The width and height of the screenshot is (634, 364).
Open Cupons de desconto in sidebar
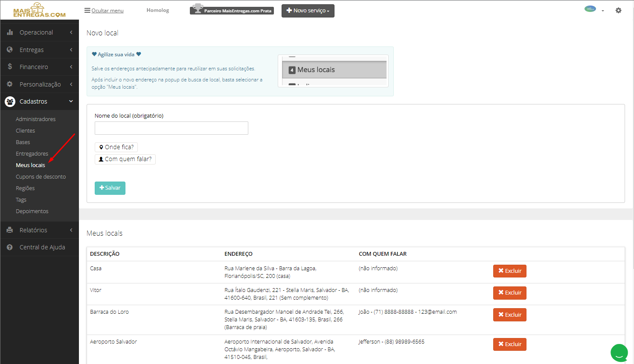[41, 177]
